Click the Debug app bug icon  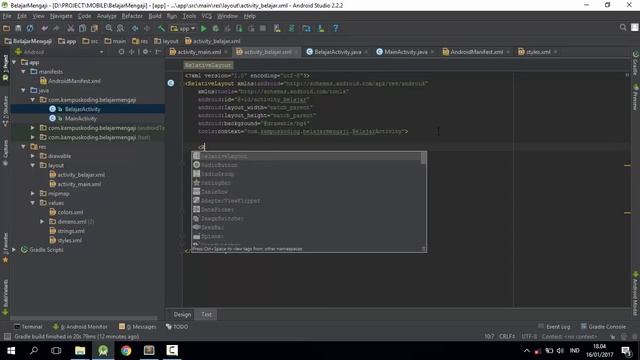(x=215, y=28)
